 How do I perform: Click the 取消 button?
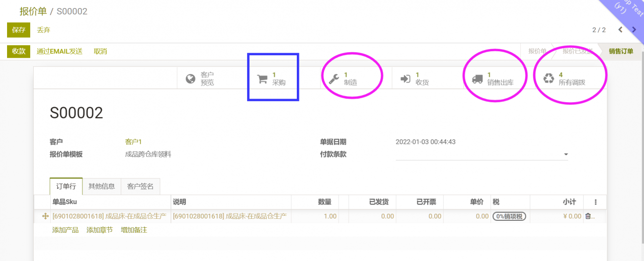coord(100,51)
